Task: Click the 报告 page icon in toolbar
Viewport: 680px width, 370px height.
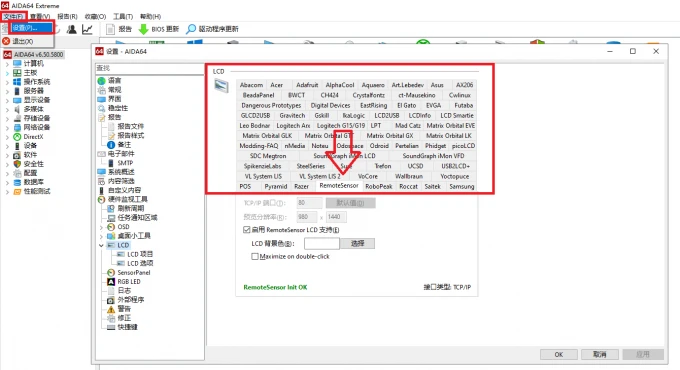Action: [x=111, y=29]
